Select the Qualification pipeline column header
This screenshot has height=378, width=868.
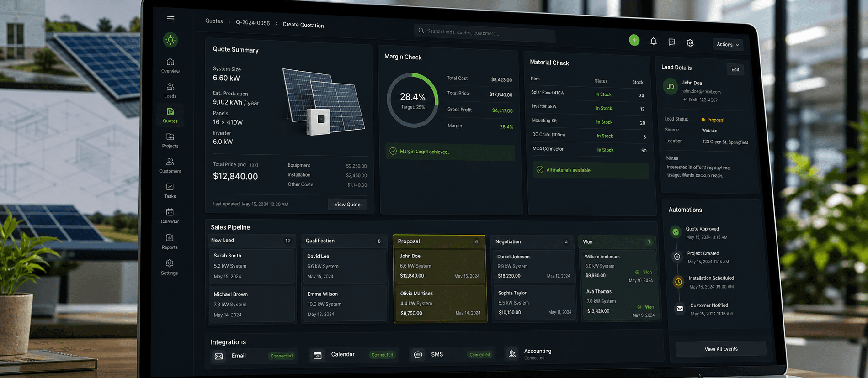(x=345, y=241)
